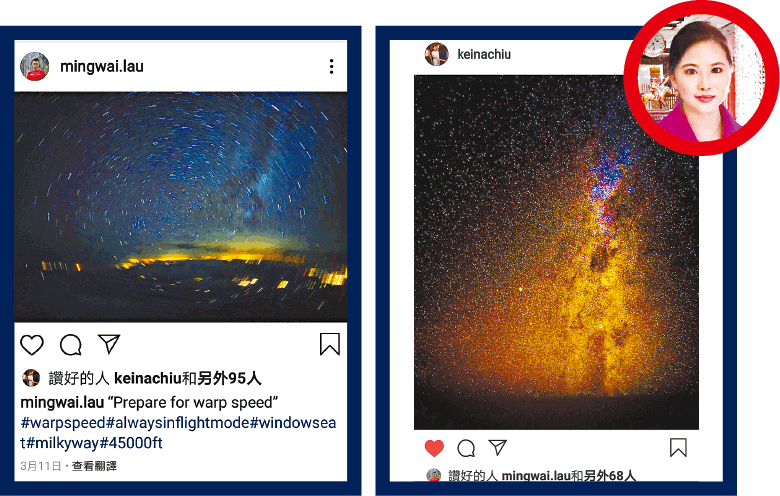Open the #warpspeed hashtag

click(x=63, y=423)
